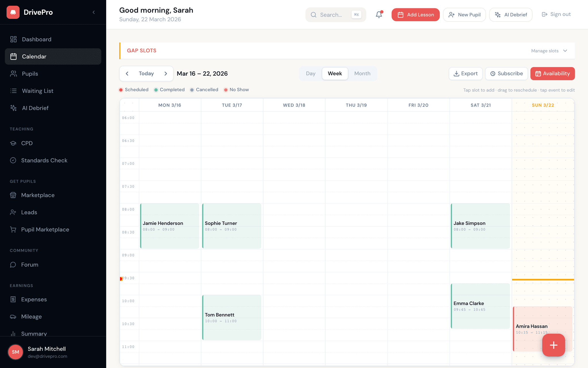This screenshot has height=368, width=588.
Task: Open the Calendar section in the sidebar
Action: tap(34, 56)
